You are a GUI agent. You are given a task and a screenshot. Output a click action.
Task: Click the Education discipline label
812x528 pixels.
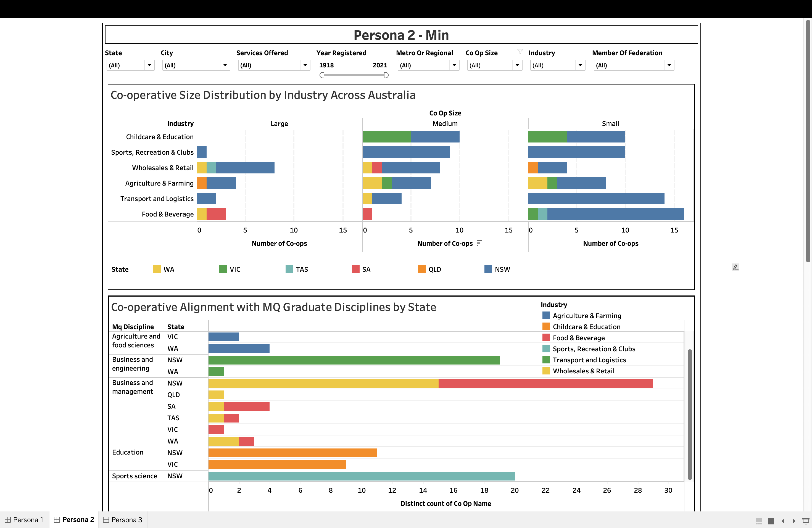pyautogui.click(x=128, y=452)
